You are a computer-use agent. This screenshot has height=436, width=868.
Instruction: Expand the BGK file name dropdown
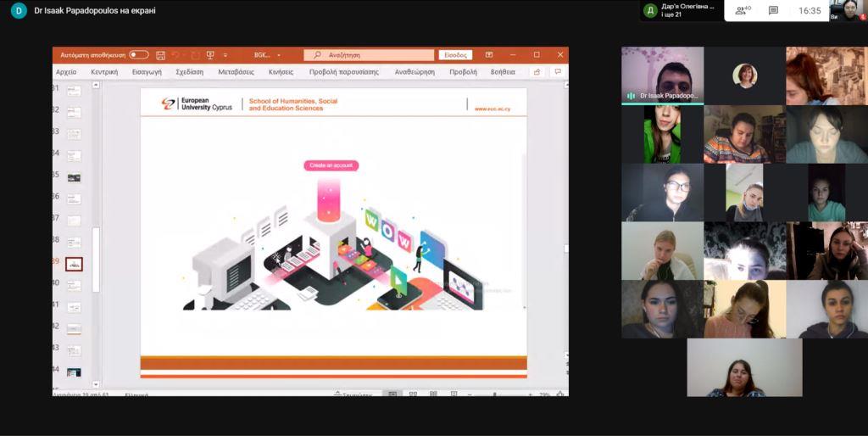click(x=278, y=55)
